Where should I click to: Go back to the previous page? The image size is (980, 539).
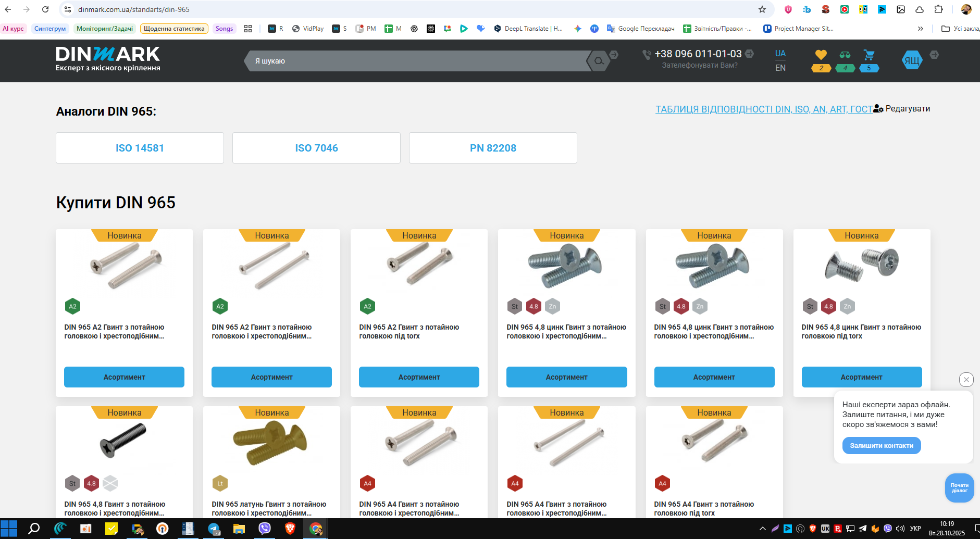[8, 9]
